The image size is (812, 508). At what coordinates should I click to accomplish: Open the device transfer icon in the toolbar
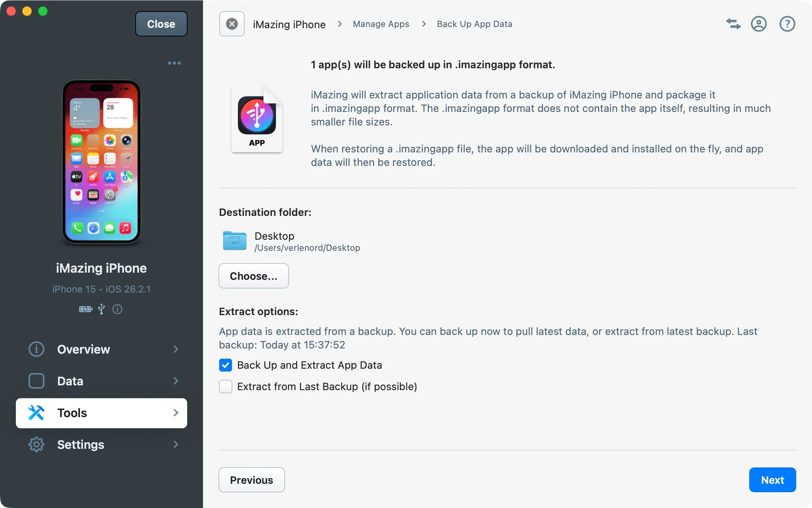pos(733,24)
